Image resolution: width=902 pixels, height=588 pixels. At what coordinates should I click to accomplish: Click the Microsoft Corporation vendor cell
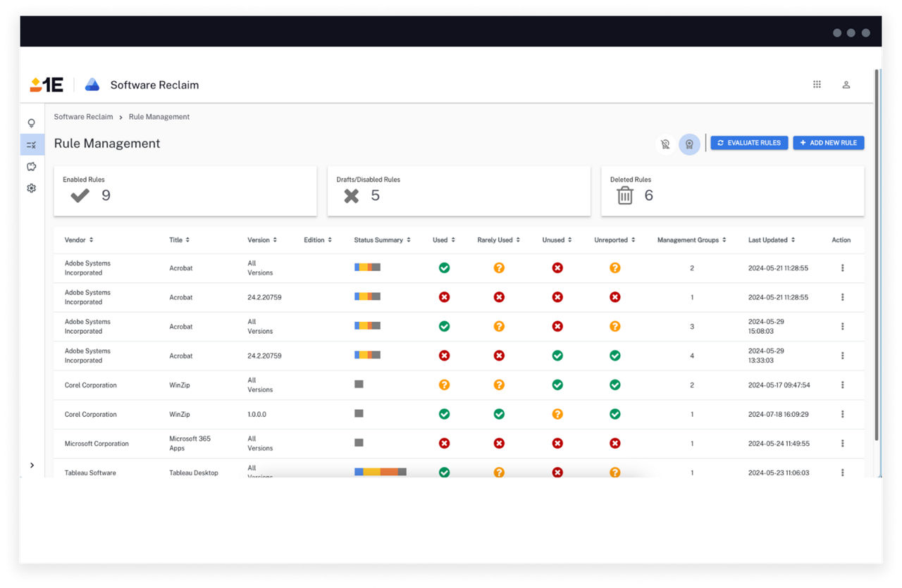tap(97, 444)
